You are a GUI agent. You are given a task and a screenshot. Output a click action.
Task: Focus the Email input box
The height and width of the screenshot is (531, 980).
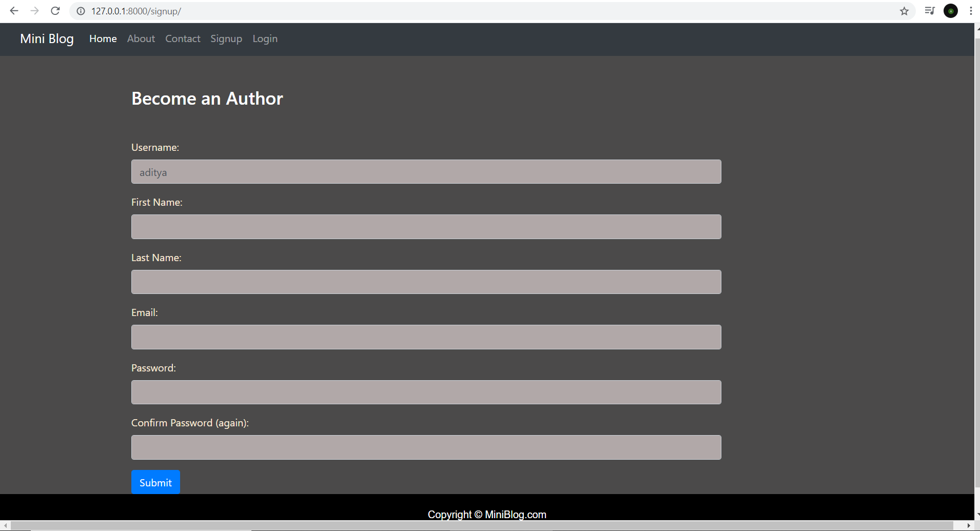(x=426, y=337)
